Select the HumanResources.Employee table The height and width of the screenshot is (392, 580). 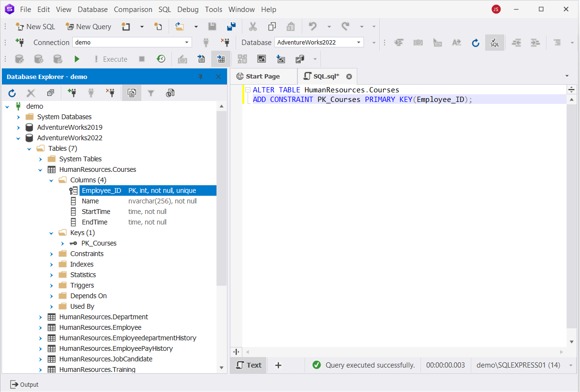tap(100, 327)
